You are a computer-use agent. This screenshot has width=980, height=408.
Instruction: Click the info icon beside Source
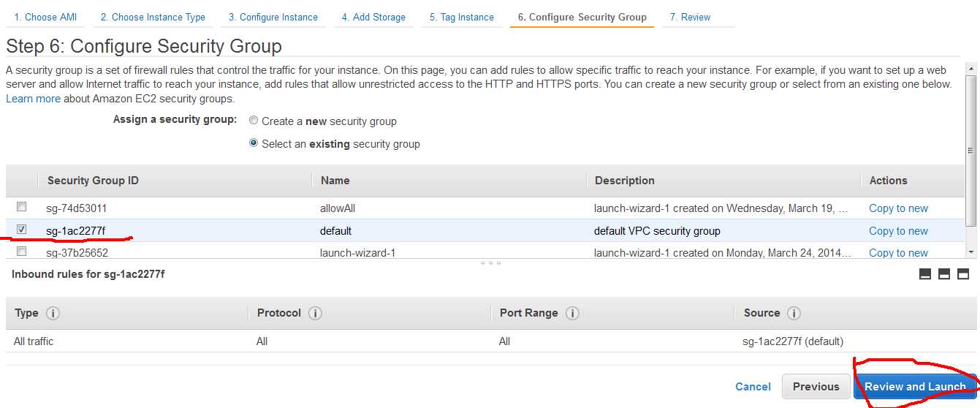pyautogui.click(x=794, y=313)
